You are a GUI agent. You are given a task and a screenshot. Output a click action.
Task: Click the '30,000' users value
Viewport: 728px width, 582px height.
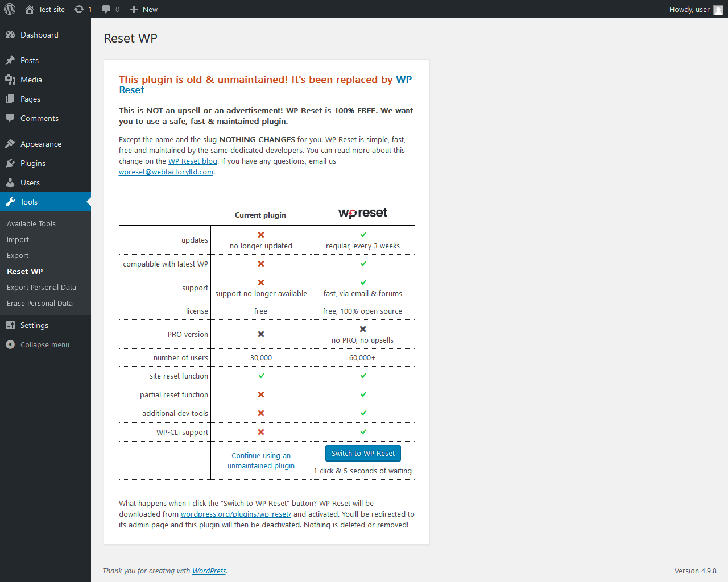click(261, 358)
